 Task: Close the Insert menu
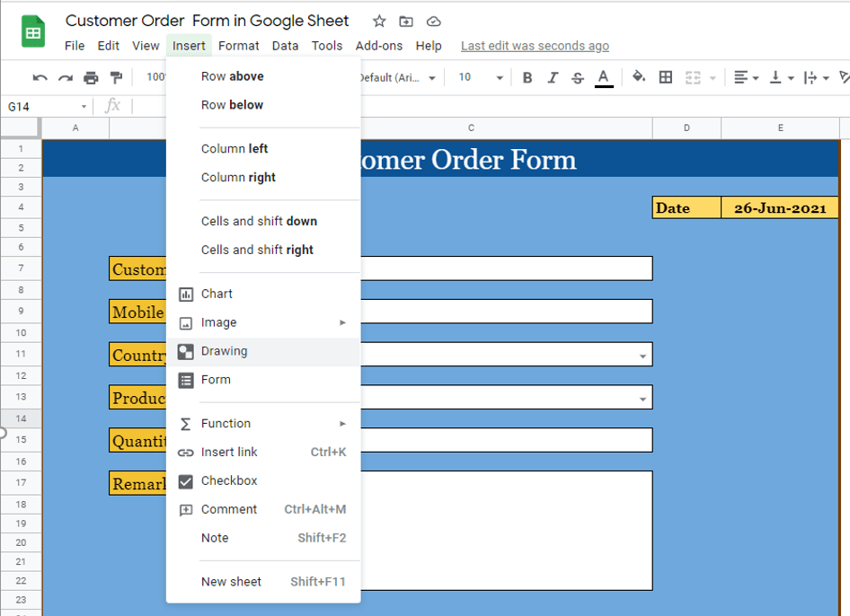[x=189, y=46]
